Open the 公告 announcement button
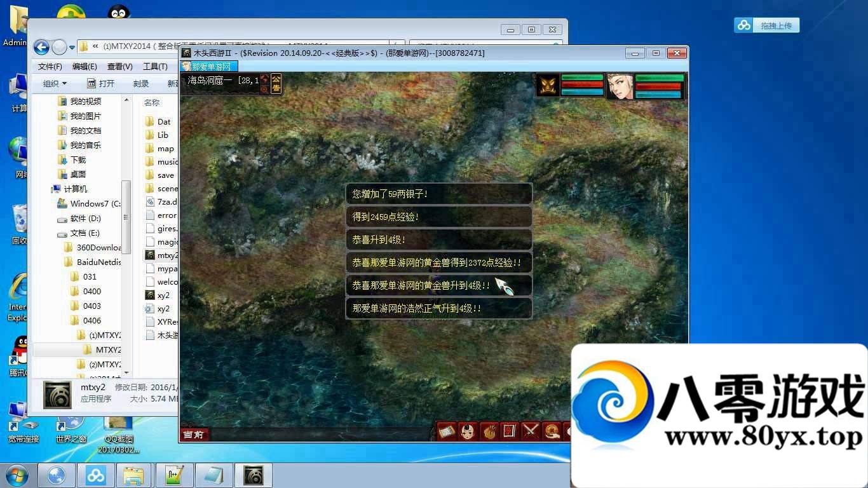The image size is (868, 488). [276, 83]
